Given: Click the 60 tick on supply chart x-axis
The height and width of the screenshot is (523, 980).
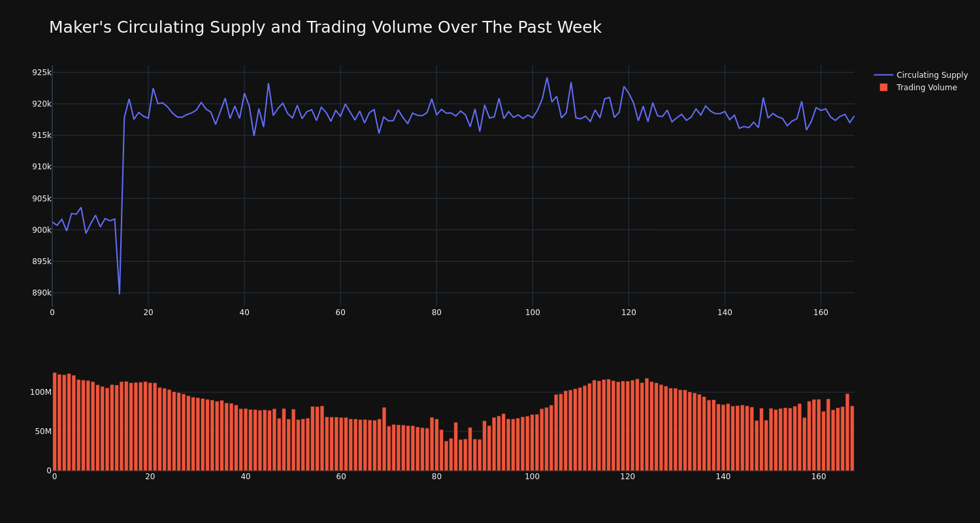Looking at the screenshot, I should point(340,312).
